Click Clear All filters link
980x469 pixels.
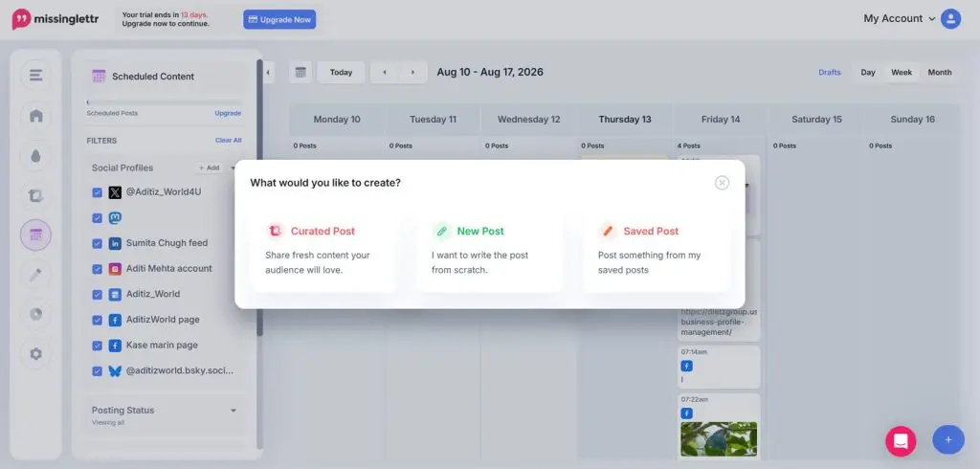point(228,140)
